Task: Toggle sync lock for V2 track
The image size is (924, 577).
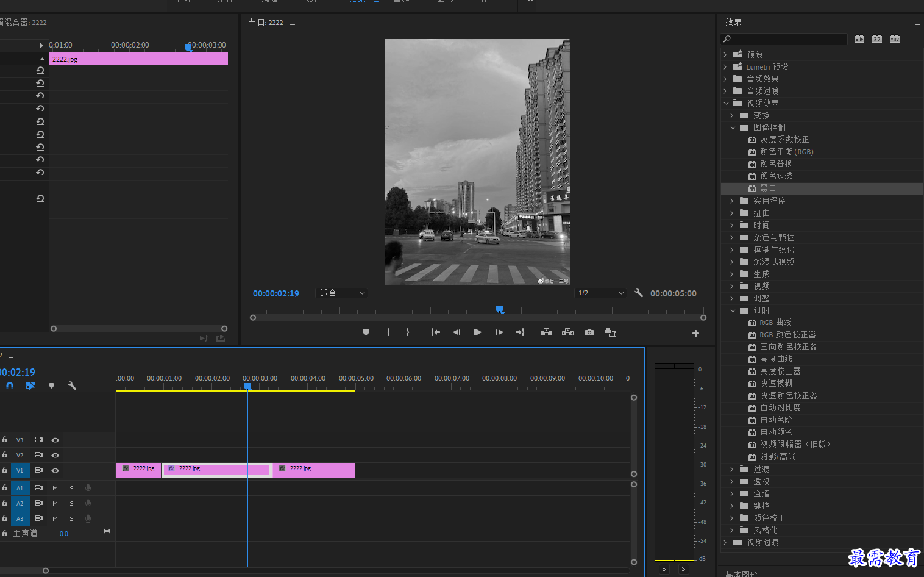Action: pyautogui.click(x=38, y=455)
